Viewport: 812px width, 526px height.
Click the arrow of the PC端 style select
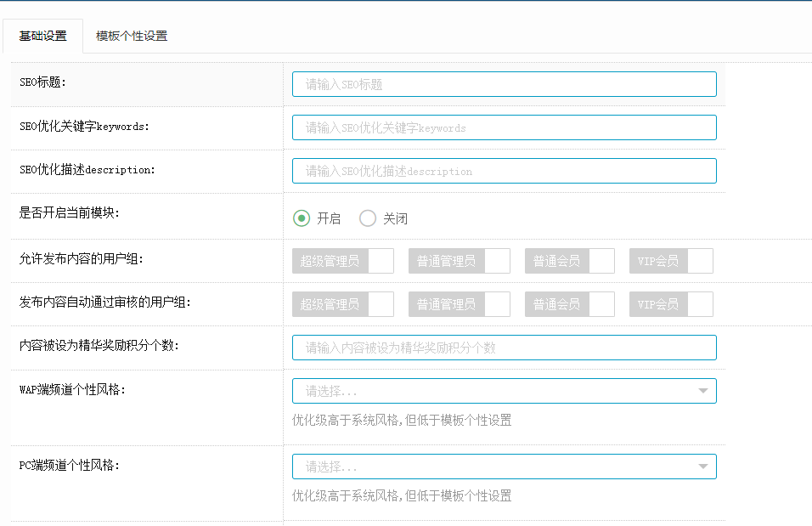tap(702, 467)
